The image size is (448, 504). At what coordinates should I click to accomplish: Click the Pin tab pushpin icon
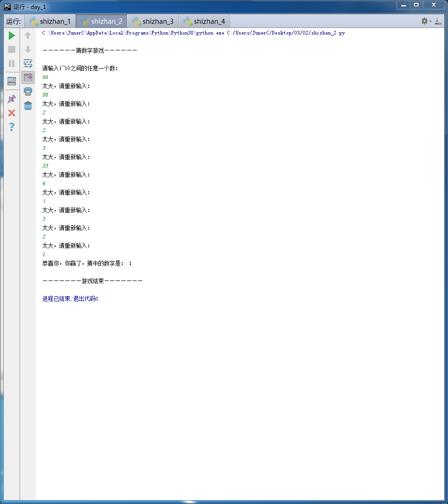[x=12, y=98]
